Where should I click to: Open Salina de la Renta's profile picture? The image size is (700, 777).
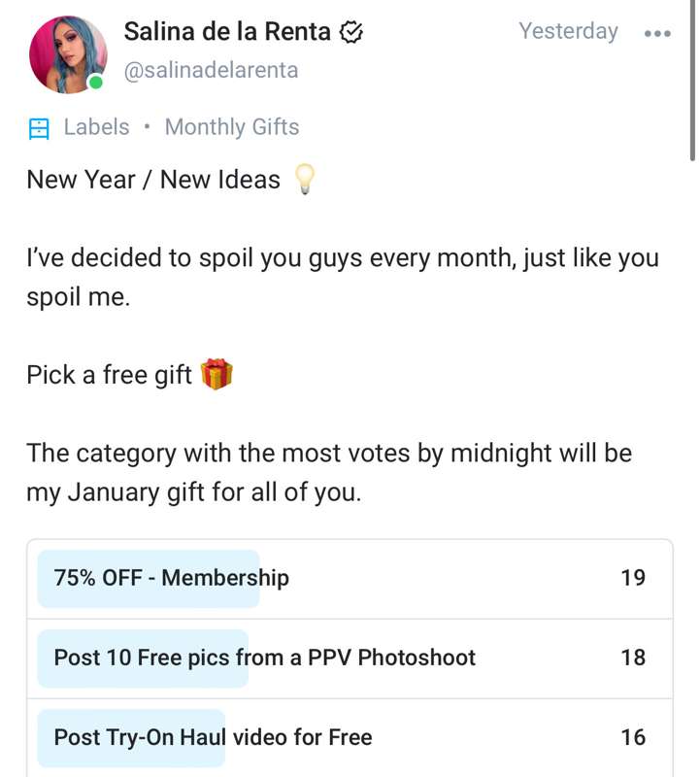tap(67, 54)
